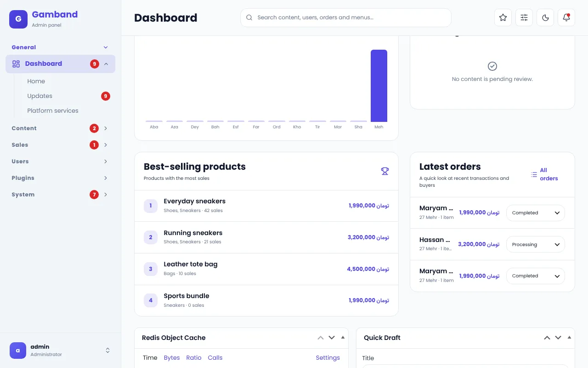Click the Dashboard grid icon
The image size is (588, 368).
[16, 64]
